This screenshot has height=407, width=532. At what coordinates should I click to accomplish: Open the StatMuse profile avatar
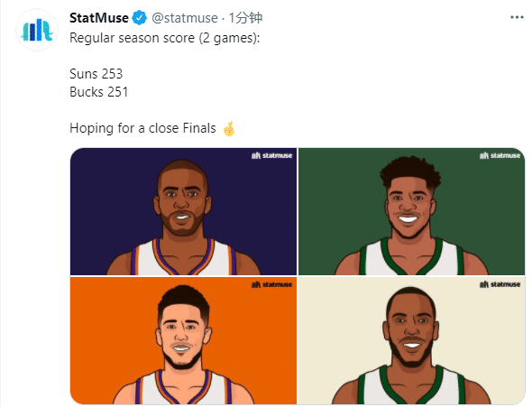pyautogui.click(x=37, y=30)
